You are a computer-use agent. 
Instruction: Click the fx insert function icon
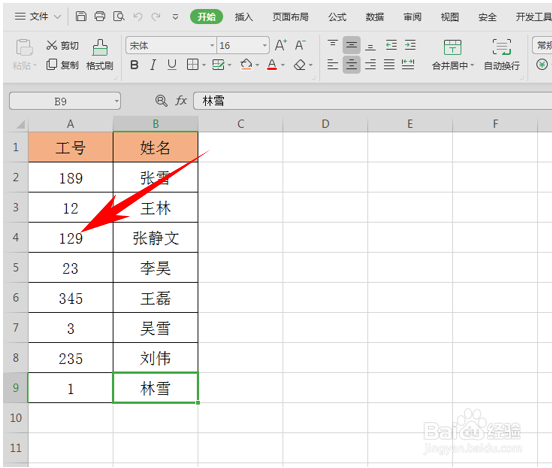click(x=181, y=101)
